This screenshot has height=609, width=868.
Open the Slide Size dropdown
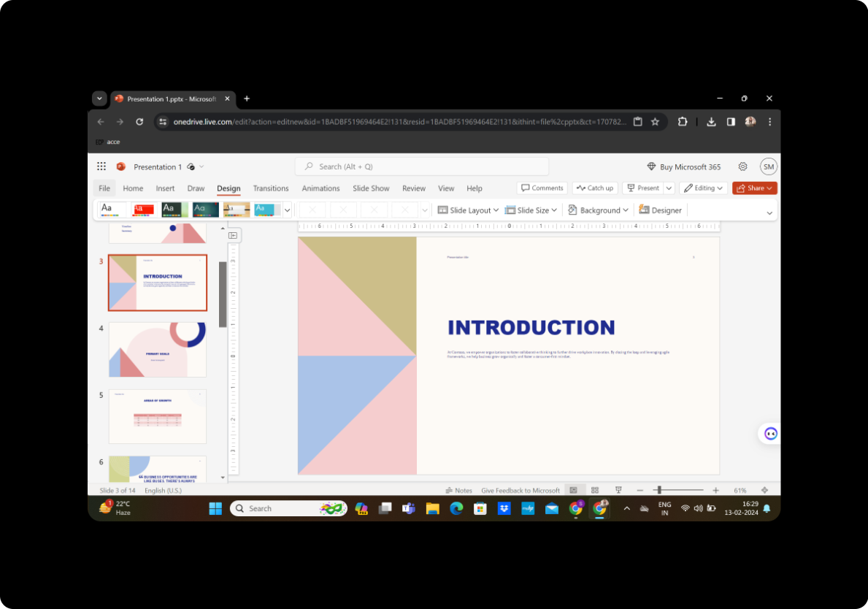point(531,210)
